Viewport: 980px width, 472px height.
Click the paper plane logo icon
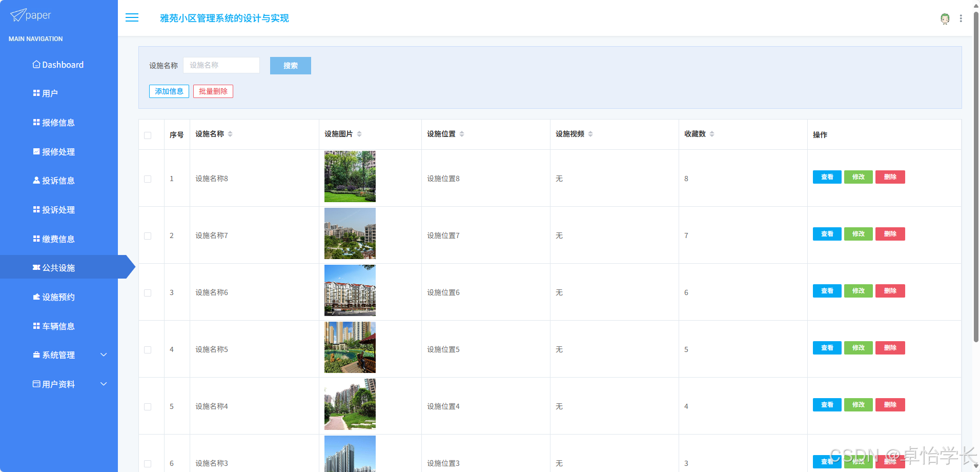[17, 15]
